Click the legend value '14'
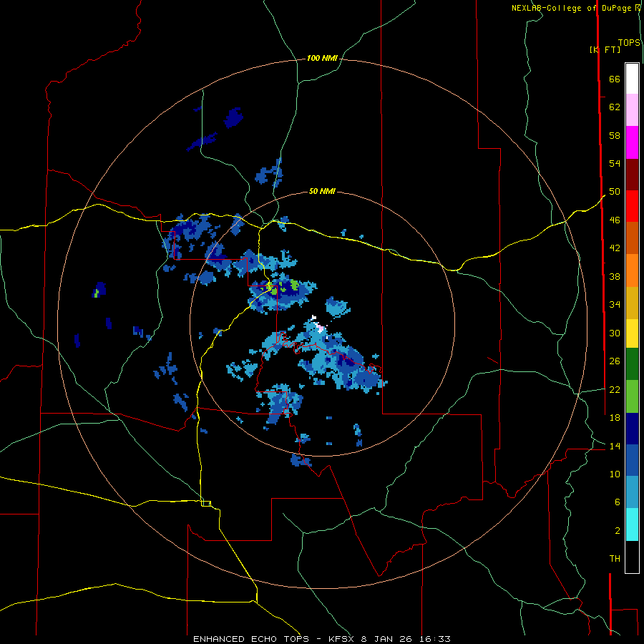The width and height of the screenshot is (644, 644). 615,446
